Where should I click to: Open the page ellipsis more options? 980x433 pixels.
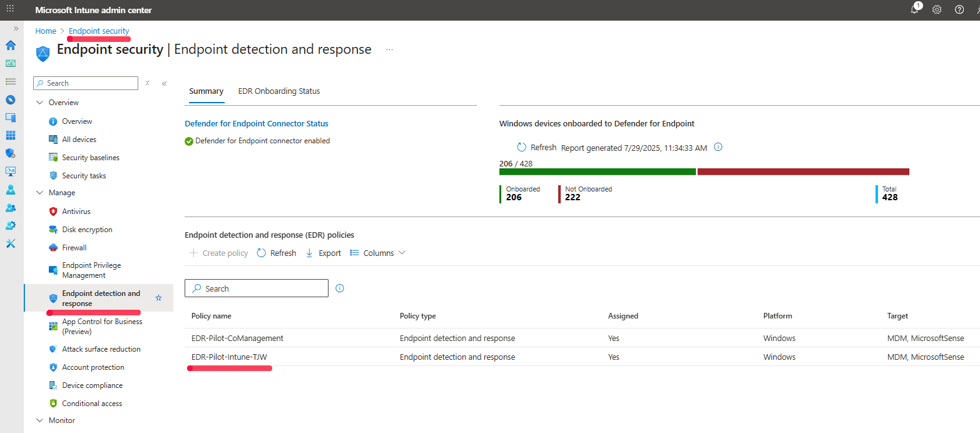coord(389,49)
